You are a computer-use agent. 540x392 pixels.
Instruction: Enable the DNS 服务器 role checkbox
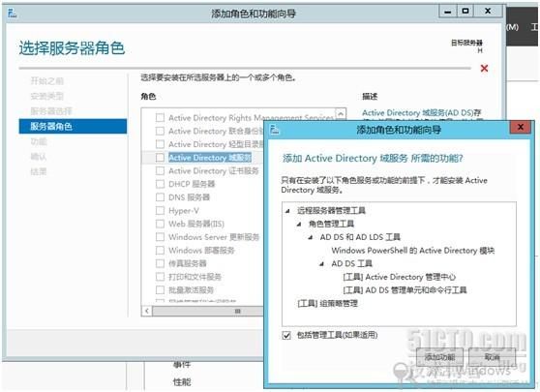coord(160,197)
